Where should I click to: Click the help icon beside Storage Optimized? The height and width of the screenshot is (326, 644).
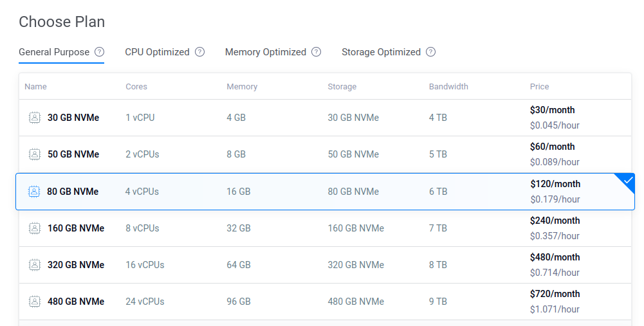[430, 51]
